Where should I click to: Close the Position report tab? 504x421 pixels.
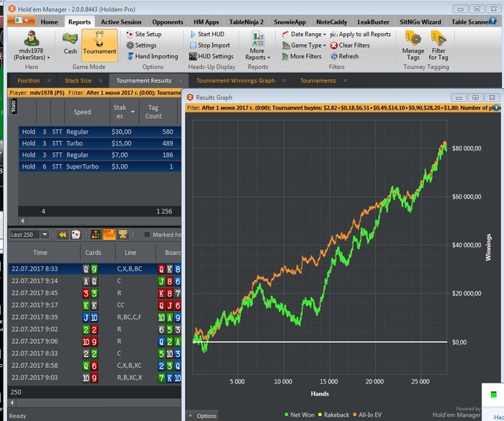pyautogui.click(x=49, y=81)
